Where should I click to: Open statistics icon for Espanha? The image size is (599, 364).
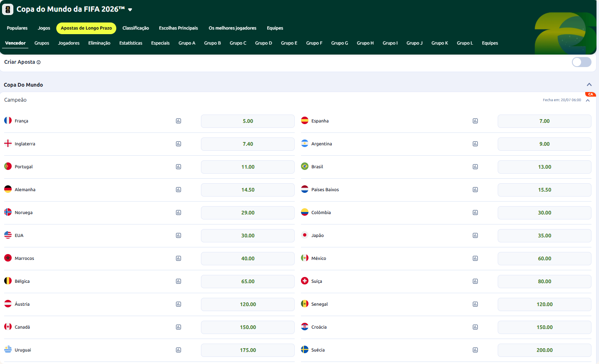pyautogui.click(x=475, y=121)
